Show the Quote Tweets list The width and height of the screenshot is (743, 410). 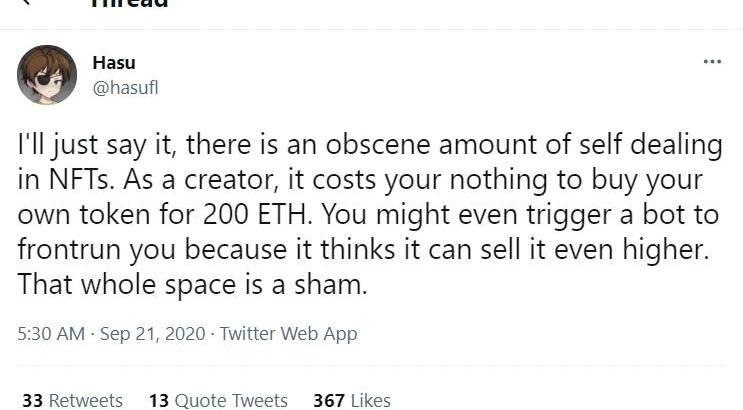click(x=231, y=400)
